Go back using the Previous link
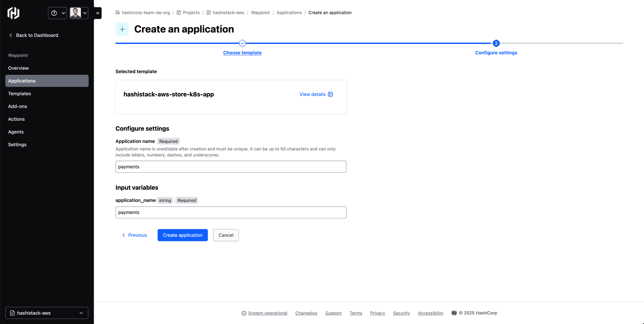 134,235
